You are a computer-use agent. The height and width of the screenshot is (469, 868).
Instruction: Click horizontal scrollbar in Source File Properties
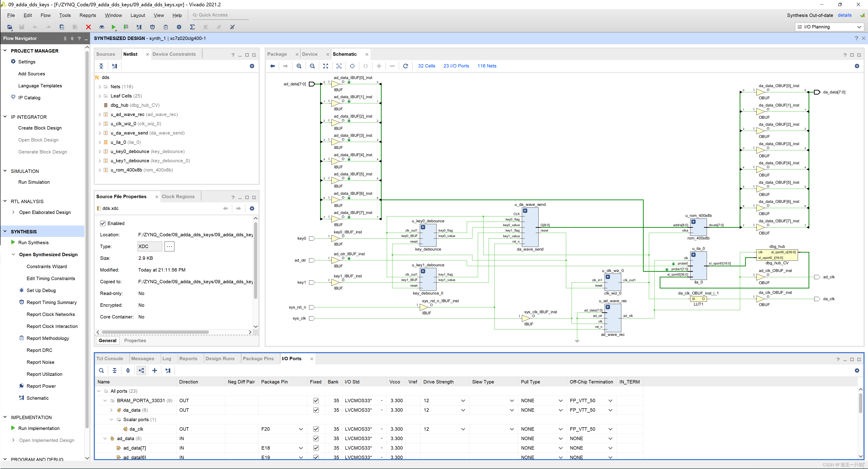click(155, 332)
